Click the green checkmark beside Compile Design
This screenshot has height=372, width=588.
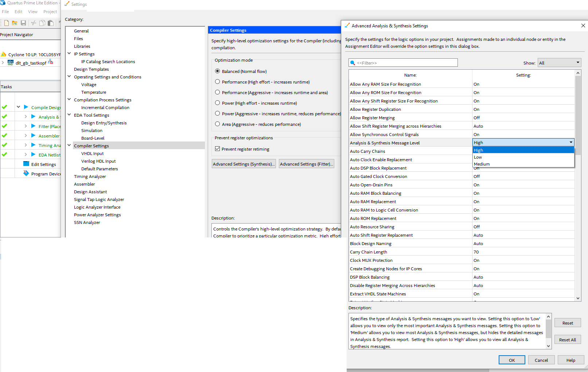point(4,107)
